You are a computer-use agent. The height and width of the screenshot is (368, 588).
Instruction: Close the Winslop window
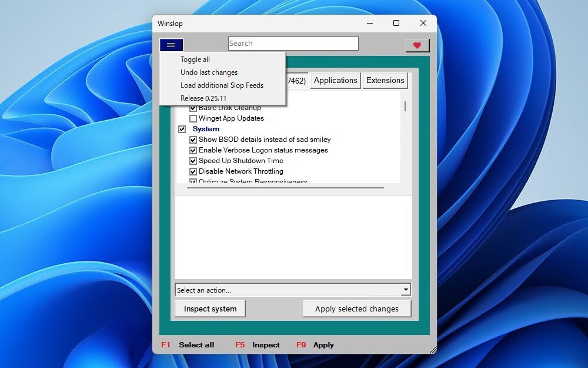coord(423,24)
